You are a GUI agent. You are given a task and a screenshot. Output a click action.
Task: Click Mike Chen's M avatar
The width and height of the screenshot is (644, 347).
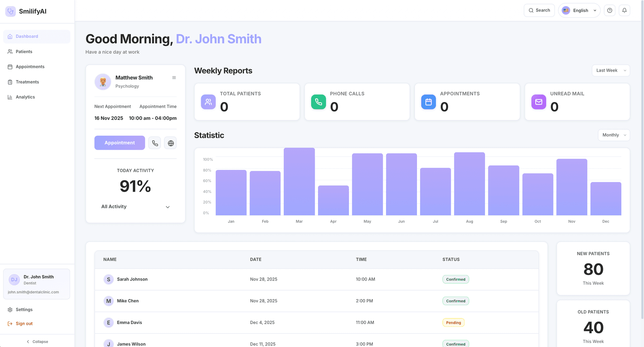click(109, 301)
